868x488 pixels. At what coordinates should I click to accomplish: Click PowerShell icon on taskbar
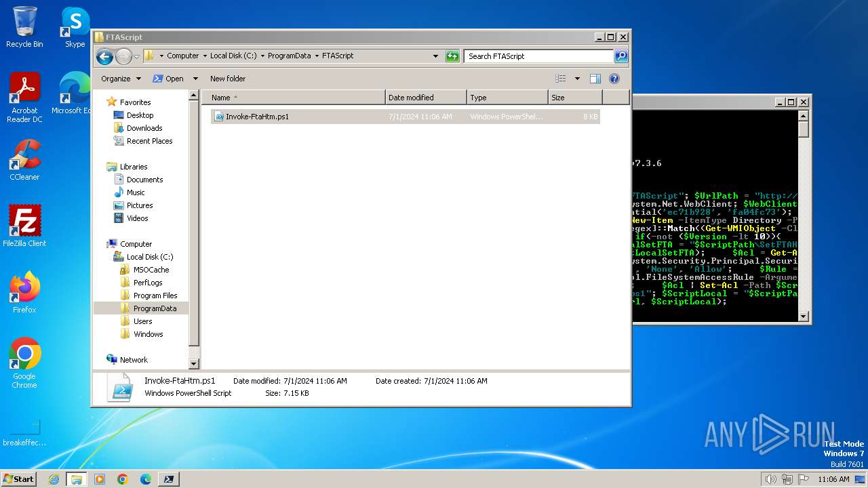pyautogui.click(x=169, y=479)
